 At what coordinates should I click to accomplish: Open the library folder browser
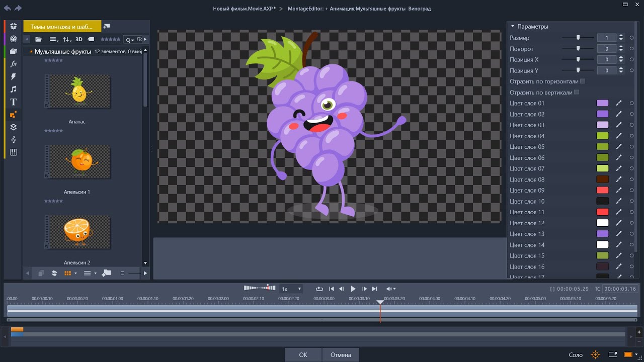39,39
